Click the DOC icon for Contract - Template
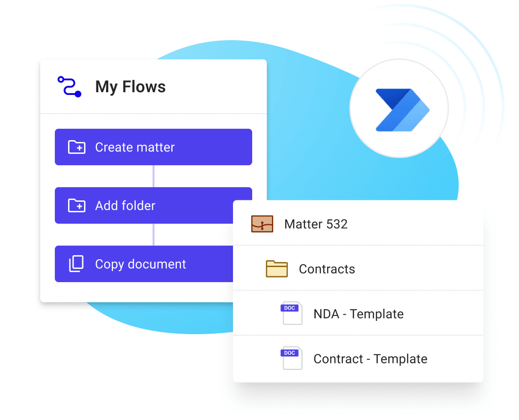Viewport: 519px width, 420px height. tap(291, 358)
